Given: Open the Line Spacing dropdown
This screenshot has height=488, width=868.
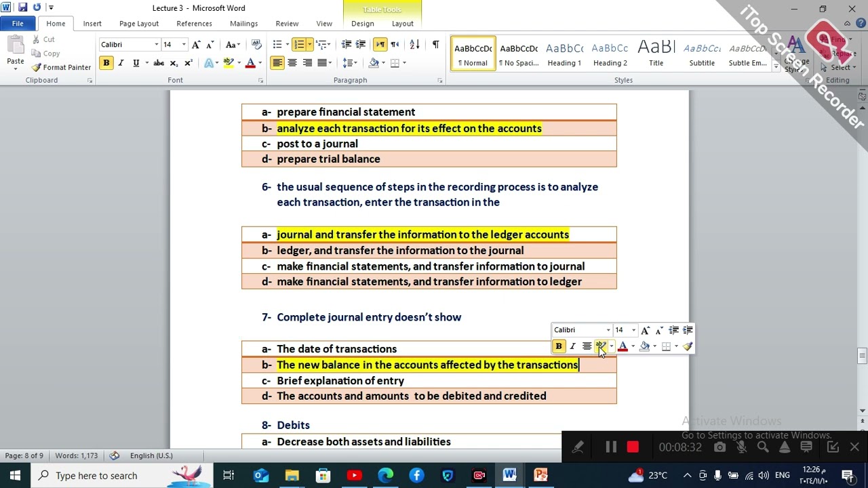Looking at the screenshot, I should click(350, 63).
